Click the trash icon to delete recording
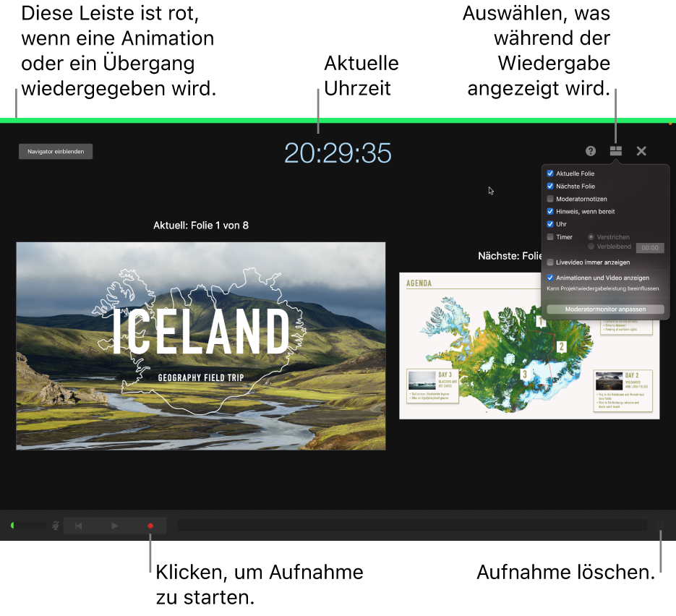Viewport: 676px width, 616px height. coord(659,525)
